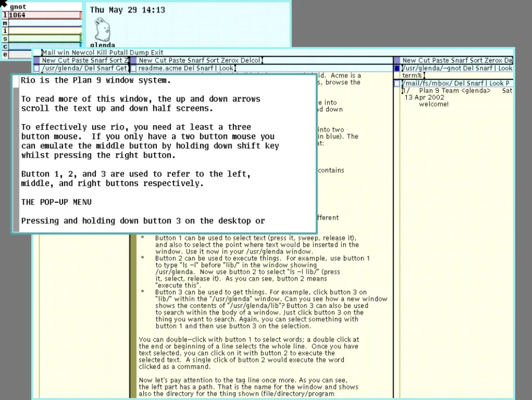Click the scrollbar of the /mail/fs/mbox/ window
This screenshot has width=532, height=400.
point(397,242)
